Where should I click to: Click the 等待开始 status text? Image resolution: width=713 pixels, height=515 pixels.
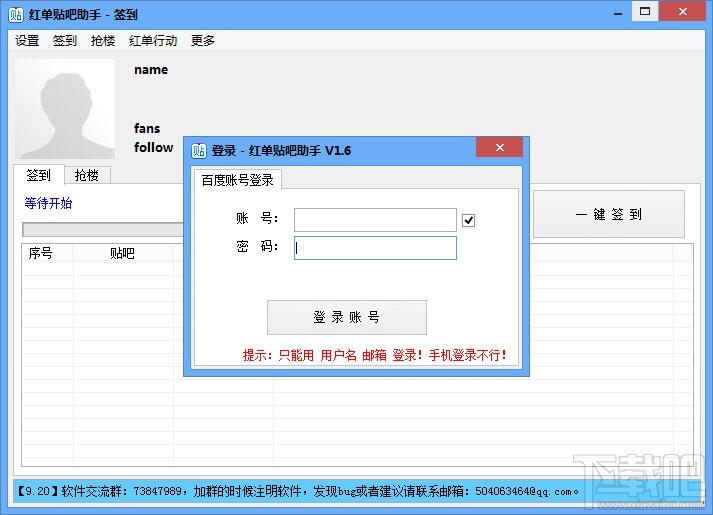coord(48,203)
